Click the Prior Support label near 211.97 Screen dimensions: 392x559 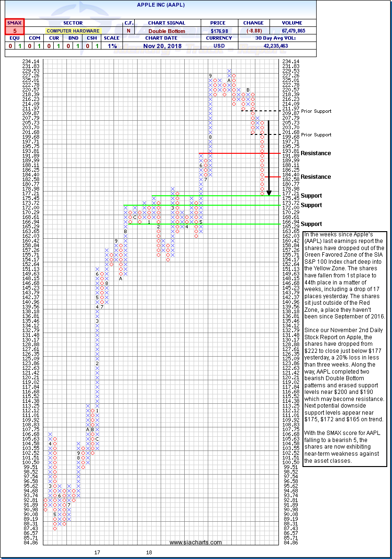point(316,111)
